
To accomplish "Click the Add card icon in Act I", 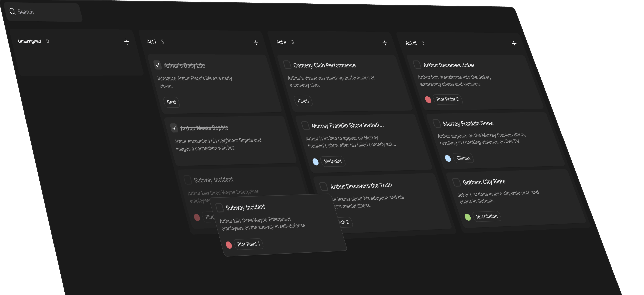I will [x=255, y=42].
